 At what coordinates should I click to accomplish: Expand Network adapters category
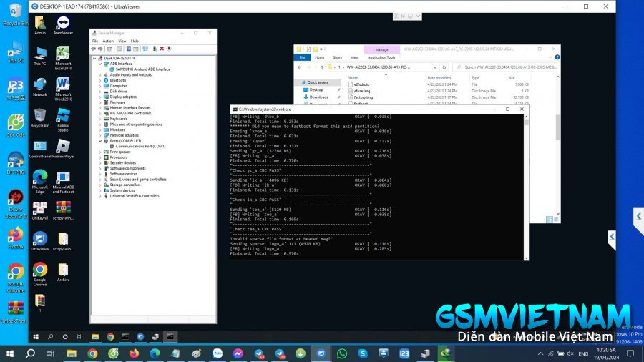100,135
